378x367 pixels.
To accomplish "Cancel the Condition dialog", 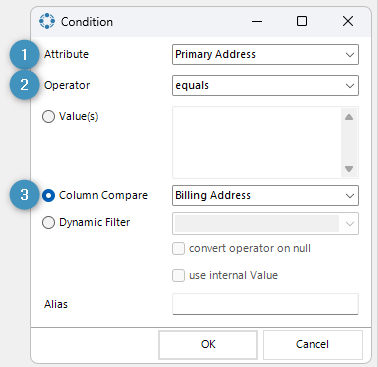I will 312,344.
